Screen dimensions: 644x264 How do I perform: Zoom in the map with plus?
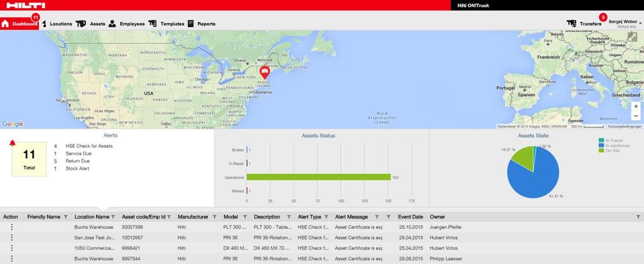coord(636,106)
